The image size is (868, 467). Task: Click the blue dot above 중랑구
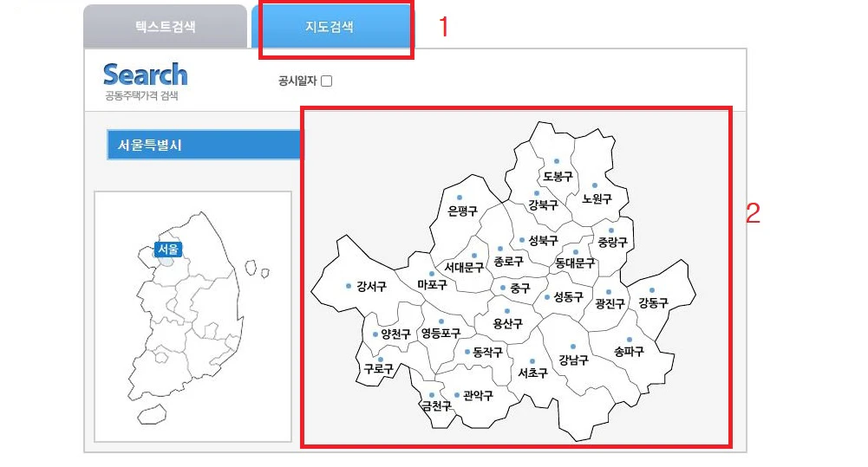point(611,230)
